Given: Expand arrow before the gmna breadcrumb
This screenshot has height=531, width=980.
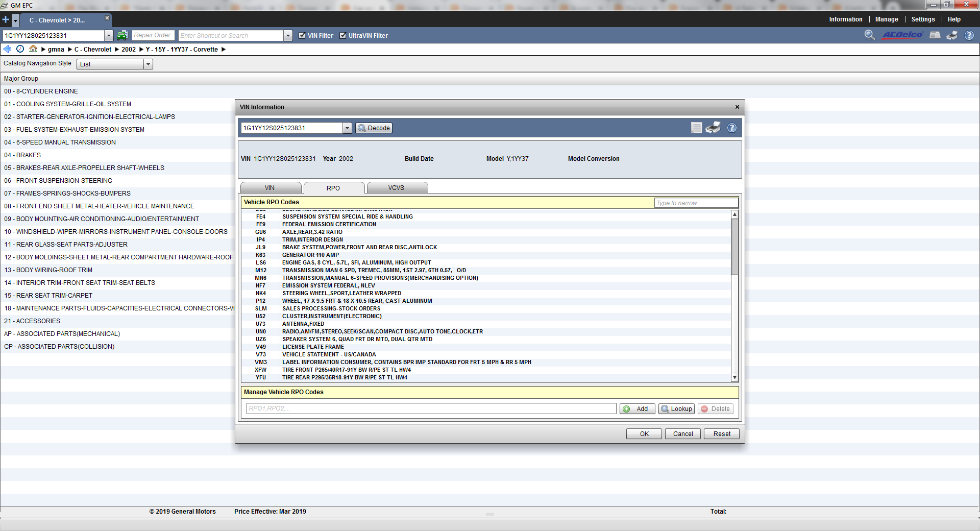Looking at the screenshot, I should coord(43,50).
